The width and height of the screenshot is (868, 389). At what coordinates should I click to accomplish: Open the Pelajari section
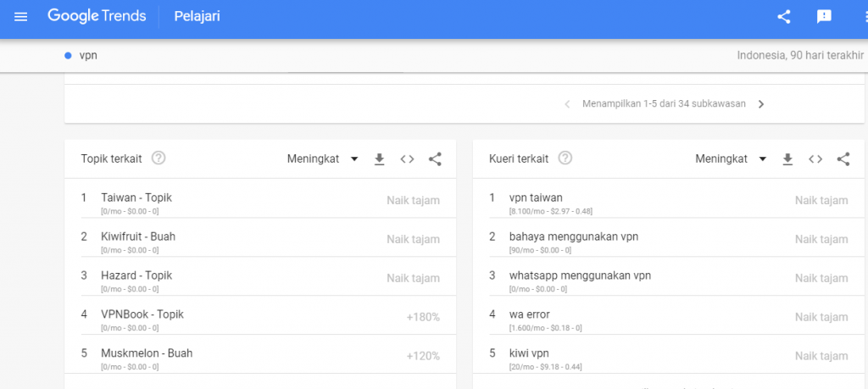pos(197,17)
